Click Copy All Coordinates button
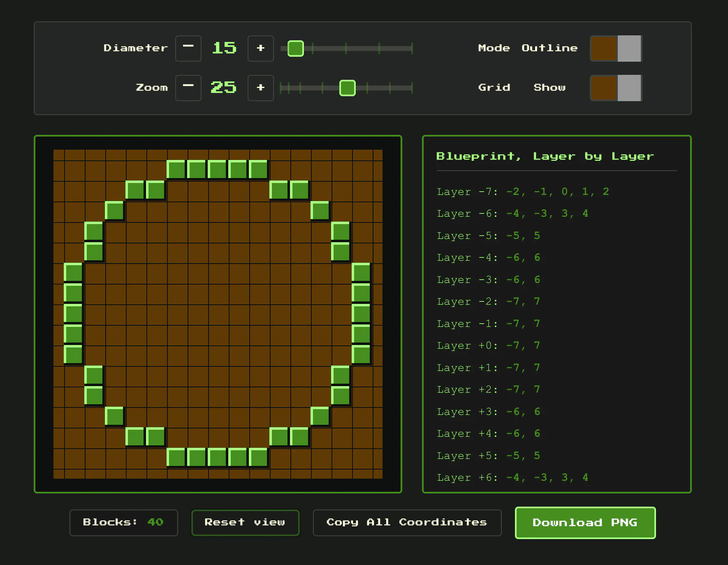This screenshot has height=565, width=728. coord(407,523)
